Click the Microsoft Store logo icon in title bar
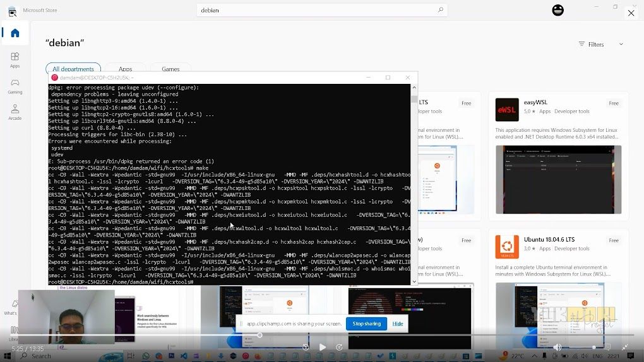The height and width of the screenshot is (362, 644). tap(13, 11)
